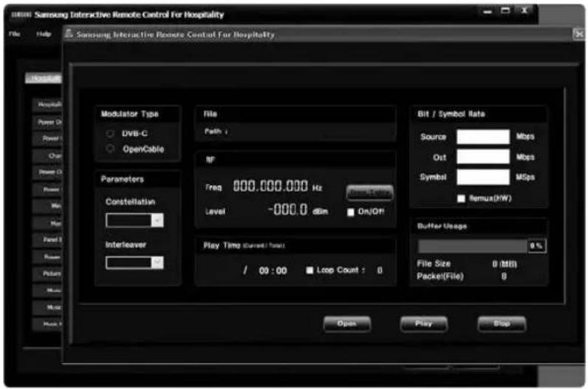The image size is (588, 389).
Task: Enable the Remux(HW) checkbox
Action: point(461,198)
